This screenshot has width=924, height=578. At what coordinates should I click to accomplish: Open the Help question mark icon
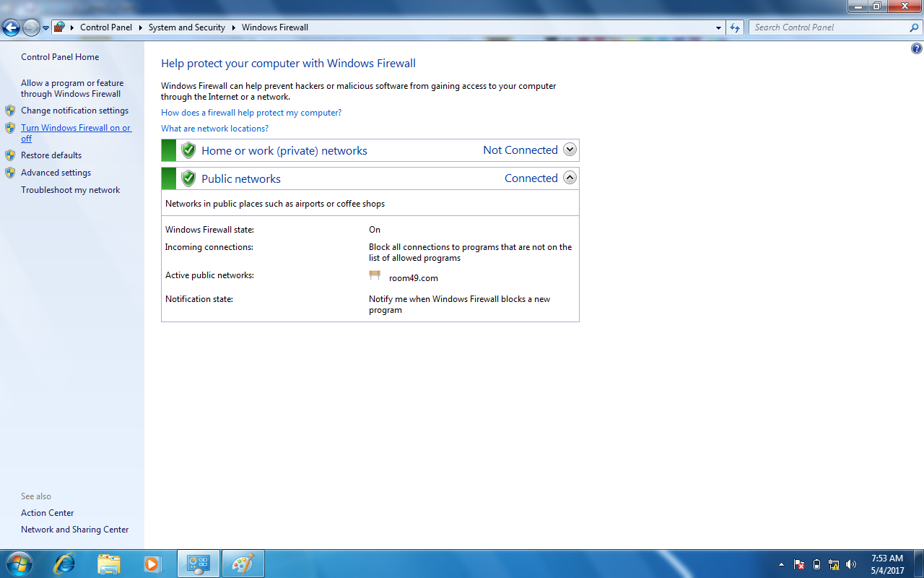tap(917, 49)
